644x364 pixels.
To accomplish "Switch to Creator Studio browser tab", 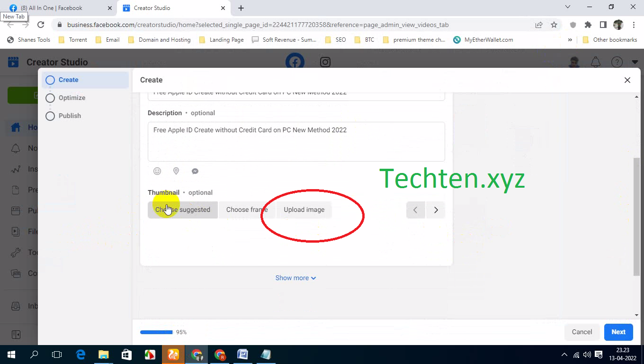I will click(x=174, y=8).
